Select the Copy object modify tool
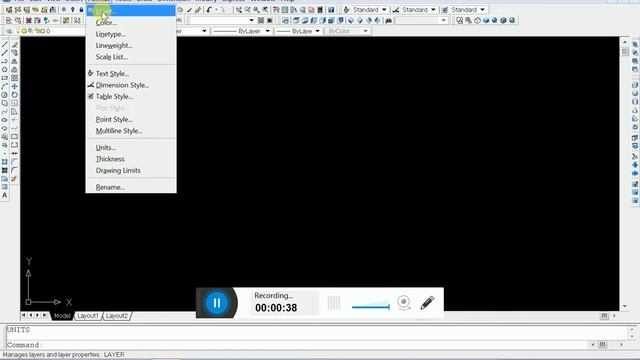This screenshot has height=360, width=640. (x=15, y=53)
